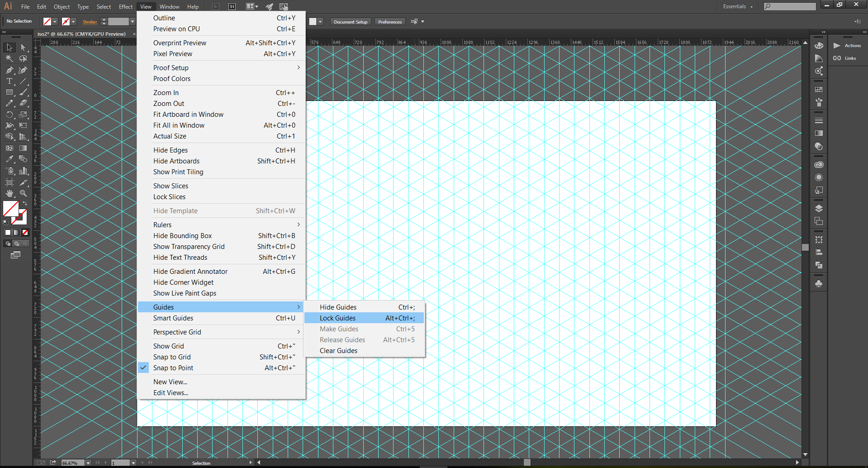Open the Creative Cloud Libraries panel
The width and height of the screenshot is (868, 468).
[819, 165]
